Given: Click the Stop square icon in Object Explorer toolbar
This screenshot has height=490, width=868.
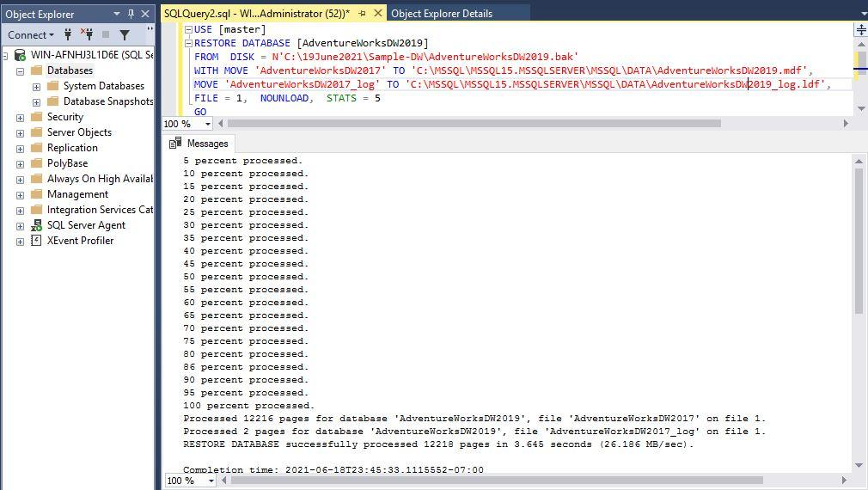Looking at the screenshot, I should [106, 35].
